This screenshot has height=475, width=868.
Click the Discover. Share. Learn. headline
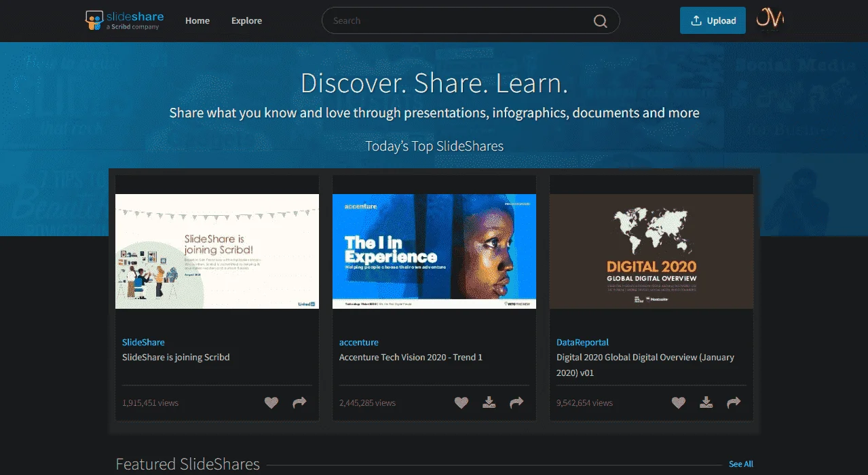[x=434, y=83]
